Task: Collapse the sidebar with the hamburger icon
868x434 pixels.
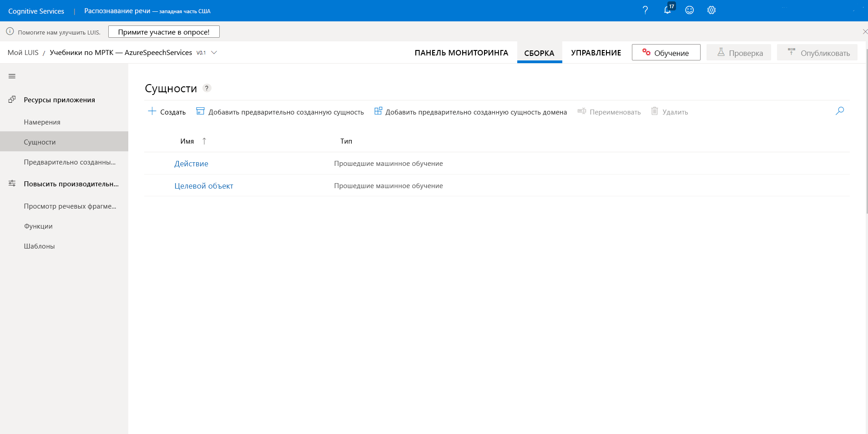Action: tap(11, 76)
